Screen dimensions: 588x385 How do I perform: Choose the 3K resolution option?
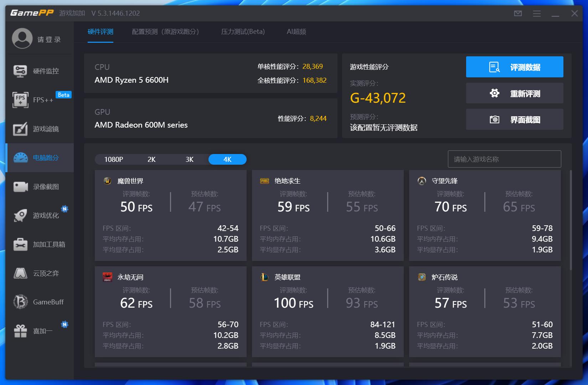click(190, 159)
